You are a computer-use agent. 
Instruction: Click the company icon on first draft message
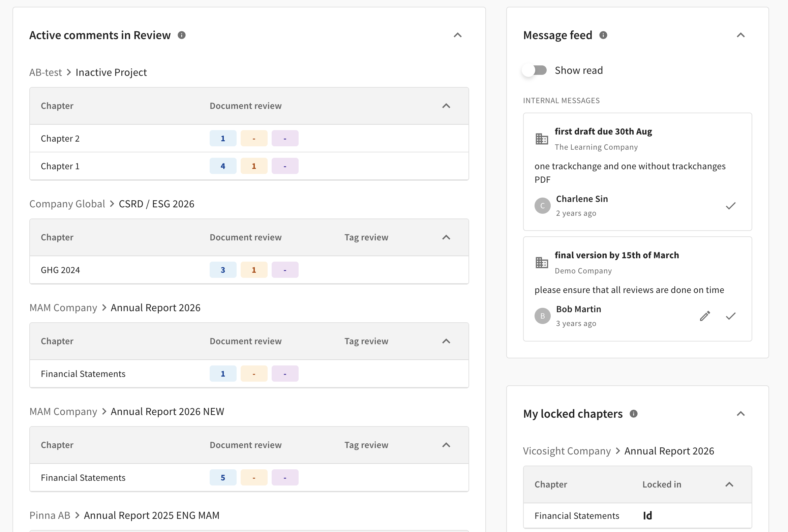tap(542, 139)
